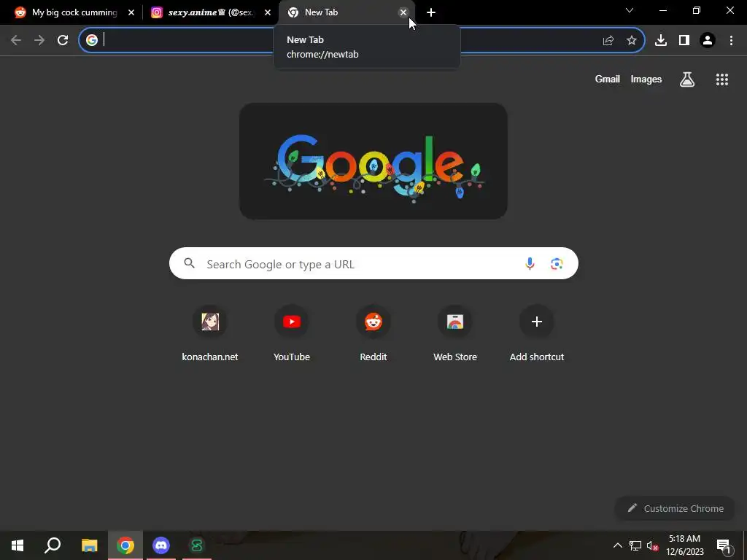Click the Google holiday lights doodle
Image resolution: width=747 pixels, height=560 pixels.
coord(373,161)
